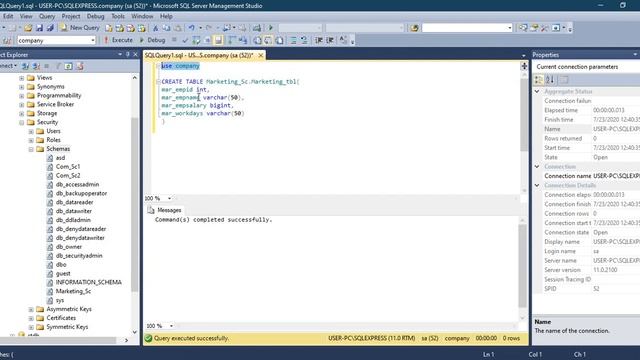Click the Undo arrow icon
This screenshot has width=640, height=360.
tap(191, 28)
